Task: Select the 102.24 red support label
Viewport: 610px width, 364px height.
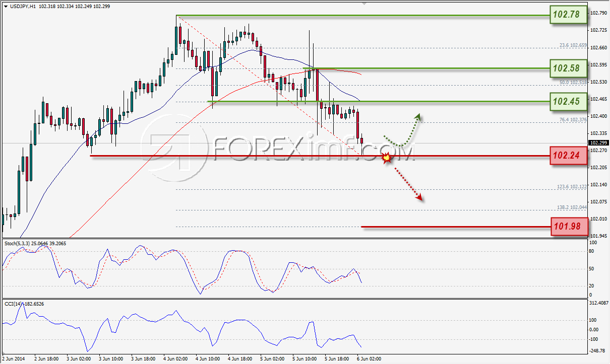Action: coord(569,156)
